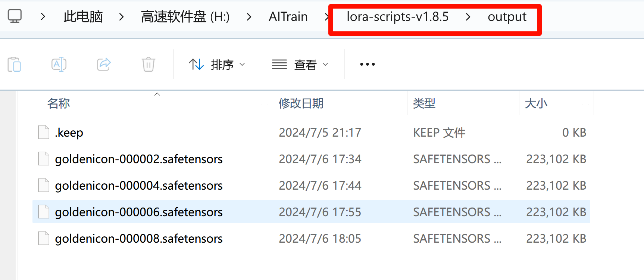Viewport: 644px width, 280px height.
Task: Navigate to AITrain in the breadcrumb
Action: (x=288, y=16)
